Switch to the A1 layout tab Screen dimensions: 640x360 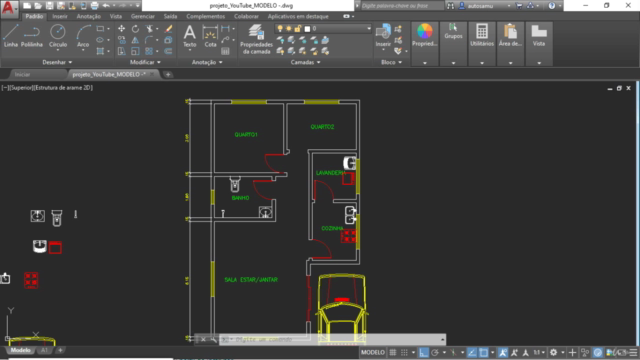[x=44, y=350]
